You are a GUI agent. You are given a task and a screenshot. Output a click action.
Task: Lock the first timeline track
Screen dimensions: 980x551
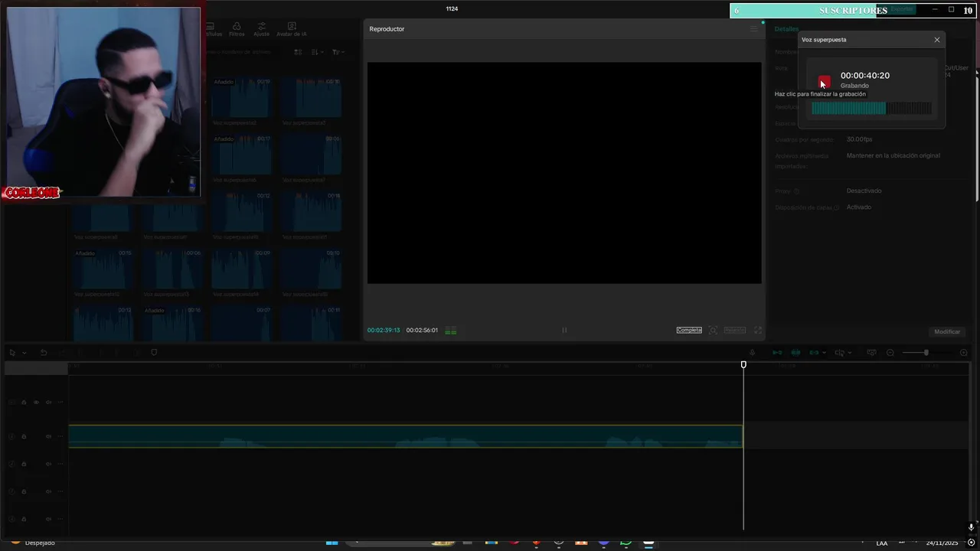[x=24, y=403]
